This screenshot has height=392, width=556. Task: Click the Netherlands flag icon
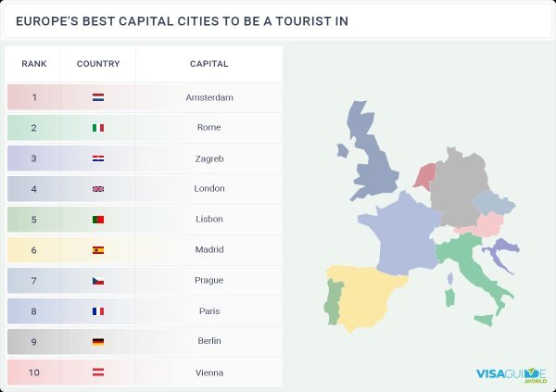tap(98, 97)
